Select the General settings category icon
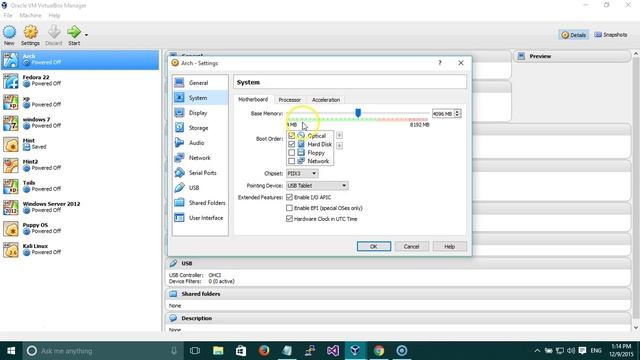Viewport: 640px width, 360px height. click(x=179, y=83)
